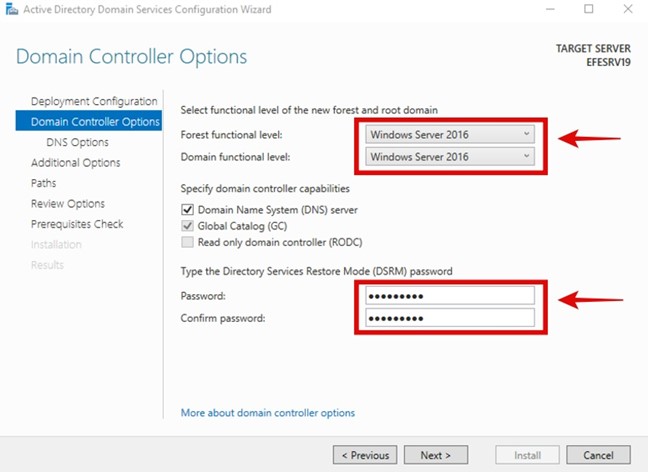The image size is (648, 472).
Task: Select Paths step in sidebar
Action: tap(43, 183)
